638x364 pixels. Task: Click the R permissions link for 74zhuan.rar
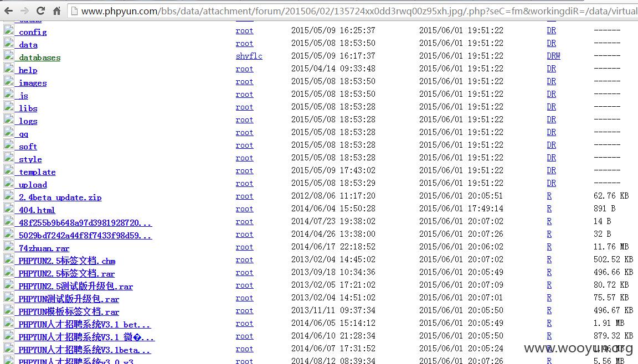tap(549, 247)
